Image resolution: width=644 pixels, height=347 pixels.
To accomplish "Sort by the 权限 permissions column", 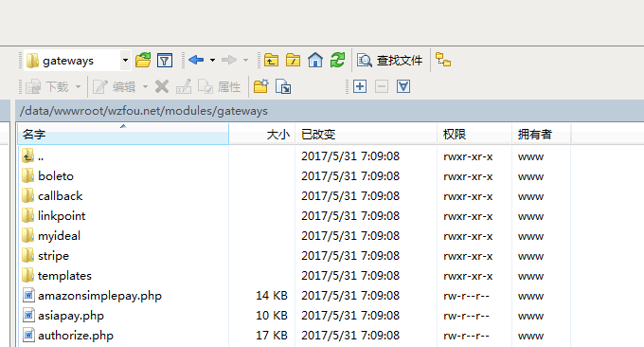I will point(474,135).
